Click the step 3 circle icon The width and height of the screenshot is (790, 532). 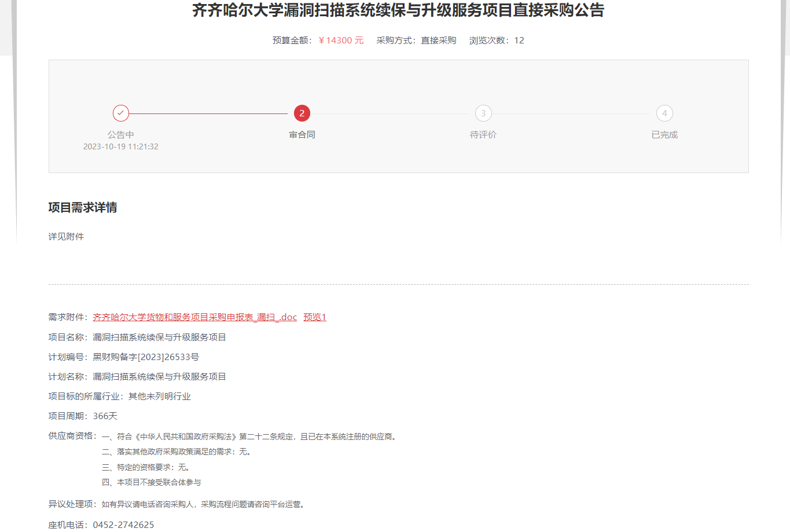coord(483,113)
